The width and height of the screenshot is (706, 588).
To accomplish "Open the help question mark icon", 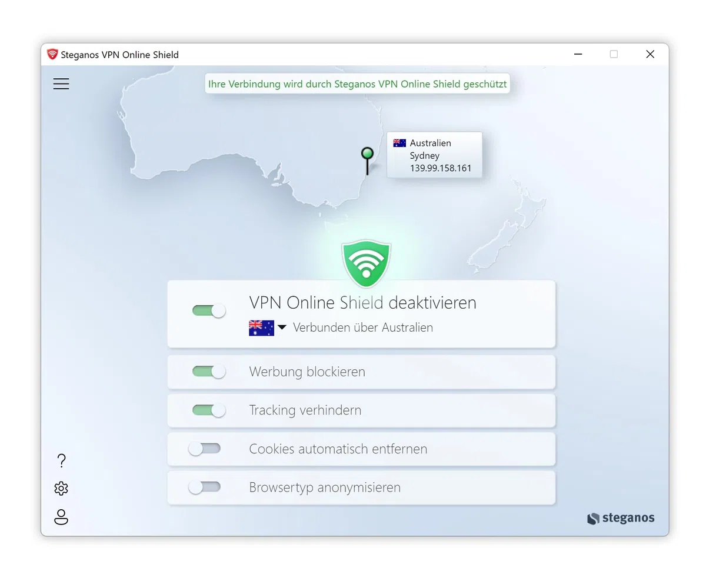I will point(61,460).
